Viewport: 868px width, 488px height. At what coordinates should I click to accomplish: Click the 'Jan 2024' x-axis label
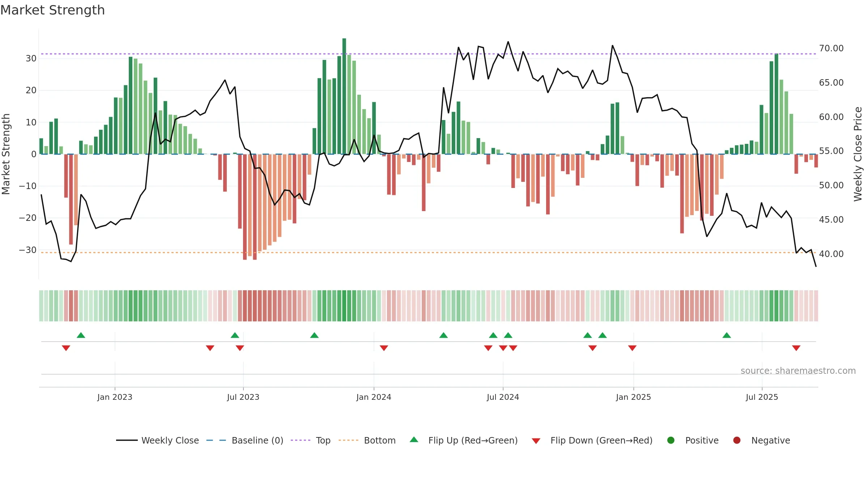point(374,397)
